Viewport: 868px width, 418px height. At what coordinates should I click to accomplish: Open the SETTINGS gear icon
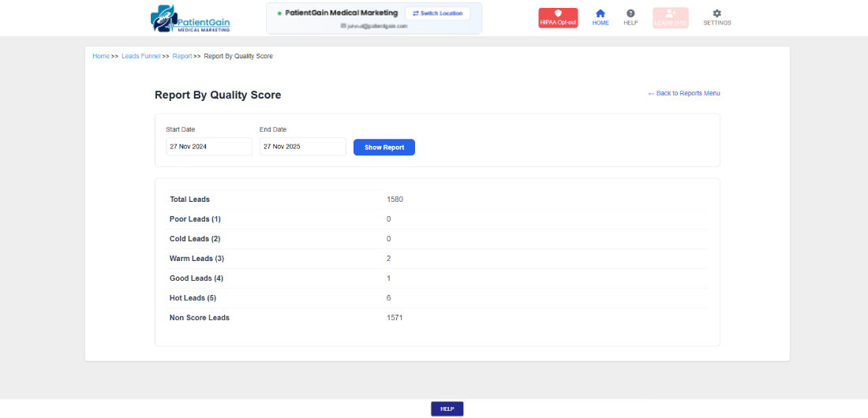716,17
